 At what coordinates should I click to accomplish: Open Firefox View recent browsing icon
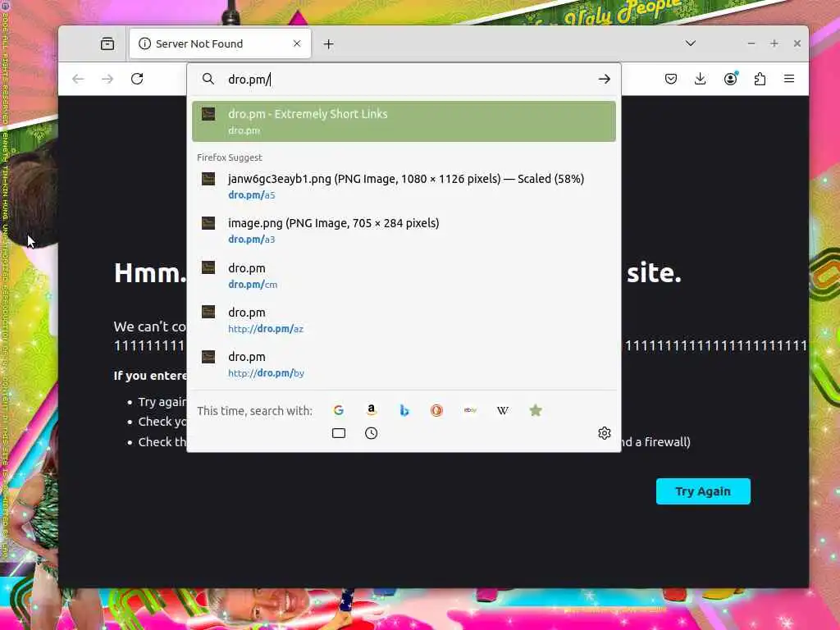click(107, 44)
